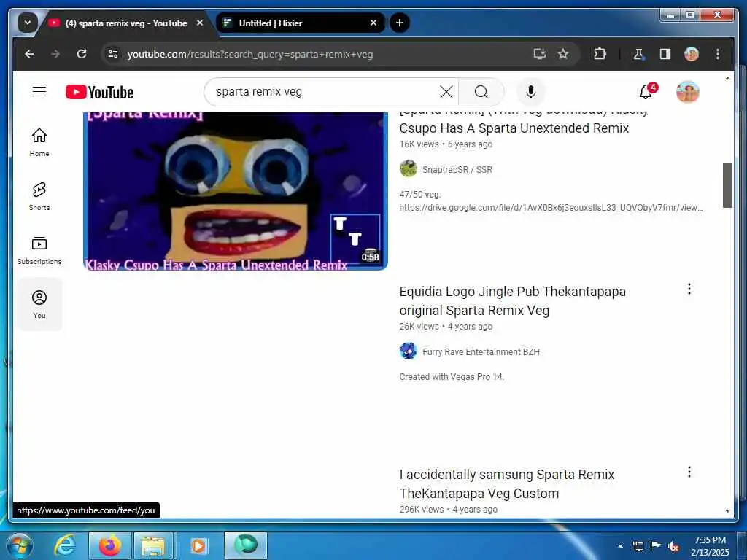Toggle the browser side panel
The image size is (747, 560).
point(665,54)
